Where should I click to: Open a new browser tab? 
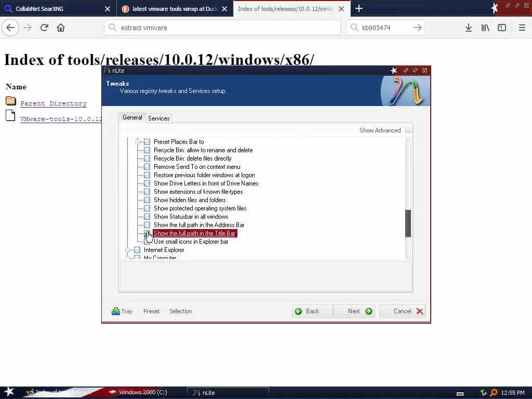[359, 8]
